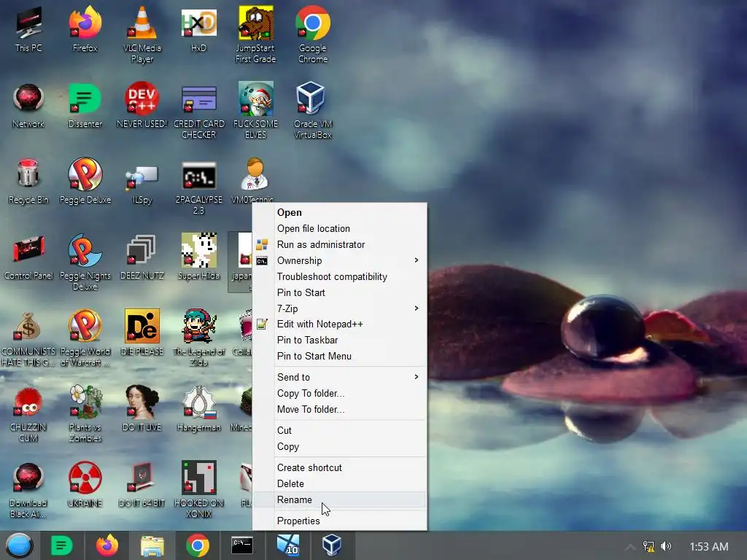
Task: Open File Explorer from the taskbar
Action: [x=152, y=545]
